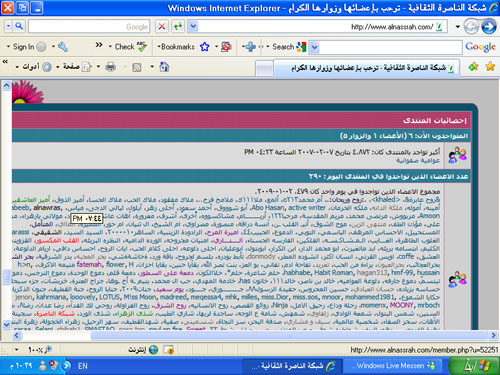
Task: Click the RSS feeds toolbar icon
Action: (137, 67)
